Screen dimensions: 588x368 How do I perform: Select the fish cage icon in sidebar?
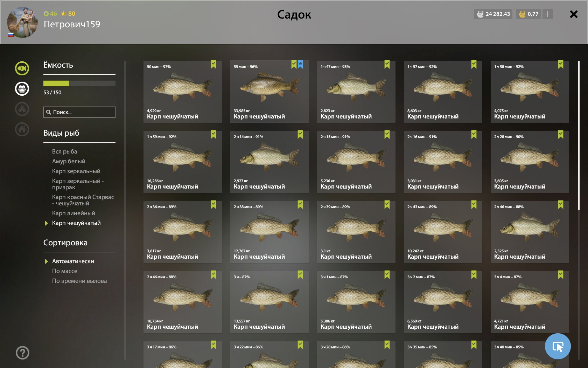click(22, 89)
